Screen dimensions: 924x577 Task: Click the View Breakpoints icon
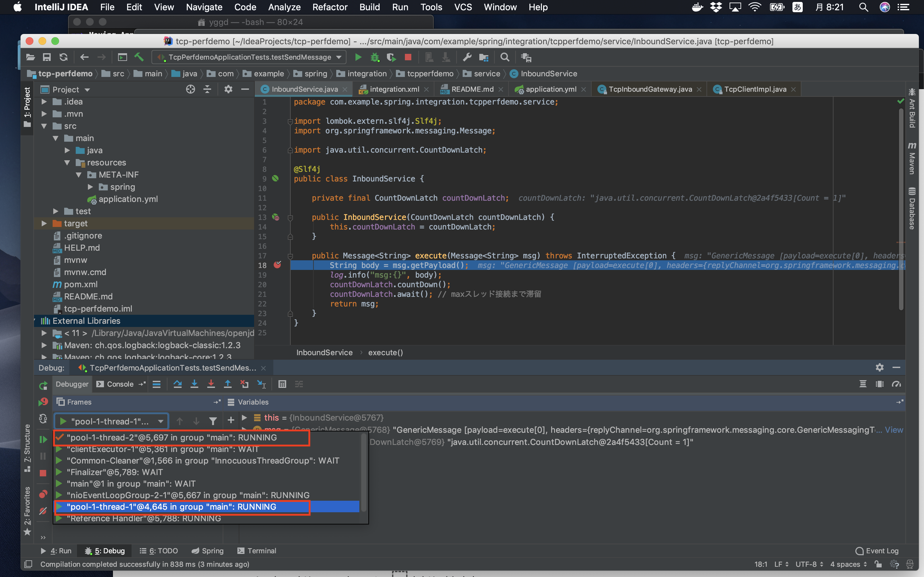(x=43, y=495)
